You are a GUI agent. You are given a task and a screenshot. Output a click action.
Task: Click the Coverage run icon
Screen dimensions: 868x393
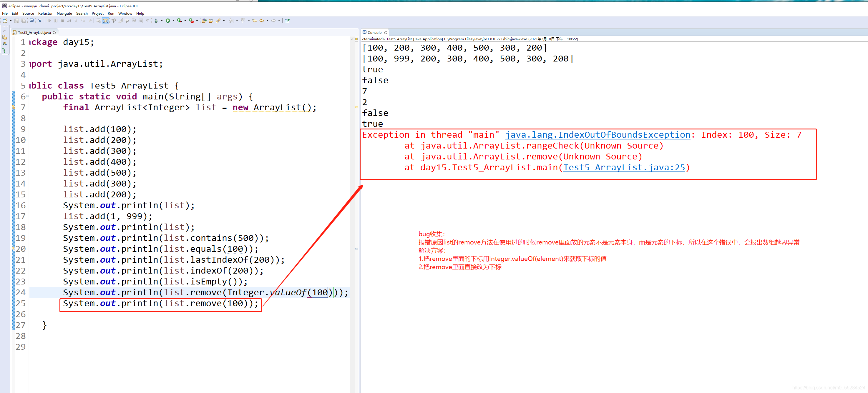tap(179, 21)
